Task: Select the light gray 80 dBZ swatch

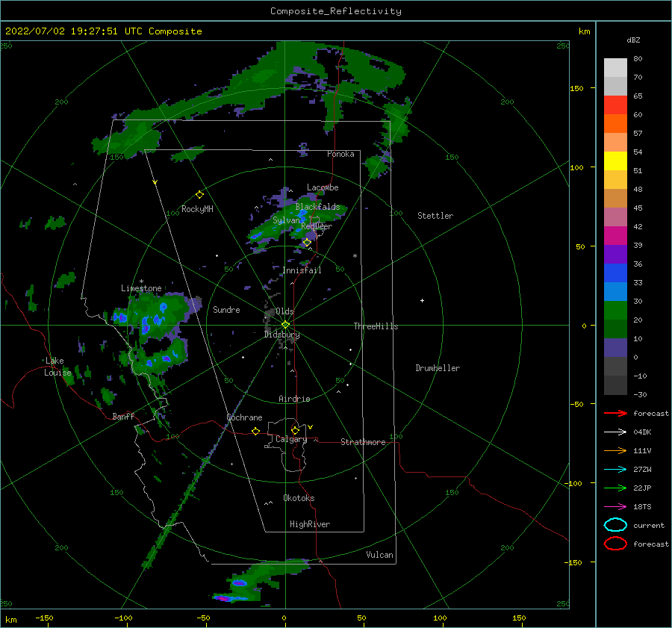Action: pyautogui.click(x=615, y=67)
